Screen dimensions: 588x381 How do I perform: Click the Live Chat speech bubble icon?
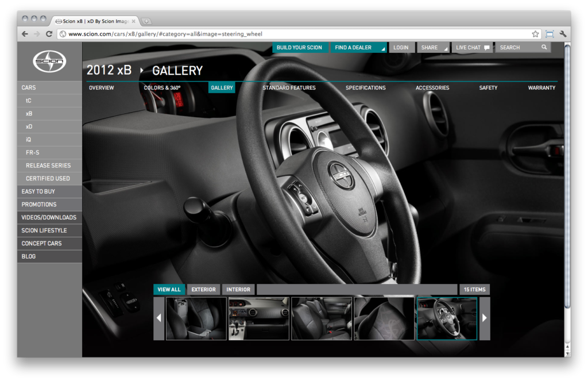(487, 48)
